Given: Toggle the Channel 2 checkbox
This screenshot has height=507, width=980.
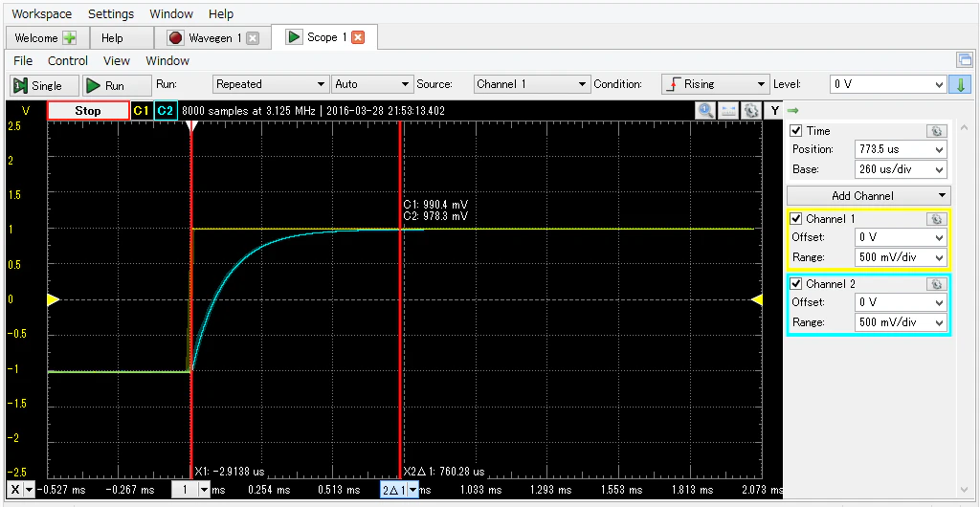Looking at the screenshot, I should coord(796,283).
